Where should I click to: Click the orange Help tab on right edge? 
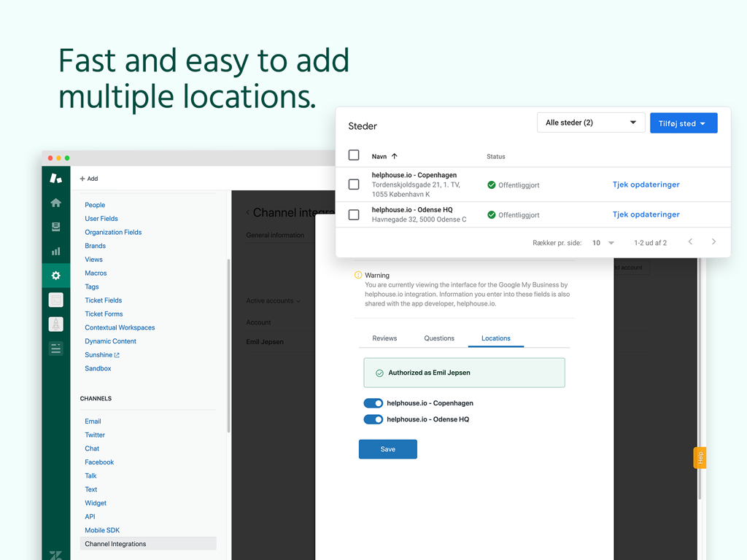(700, 457)
